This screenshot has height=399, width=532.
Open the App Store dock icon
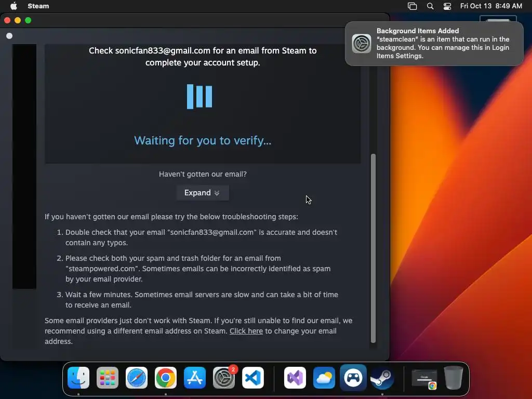(x=195, y=378)
